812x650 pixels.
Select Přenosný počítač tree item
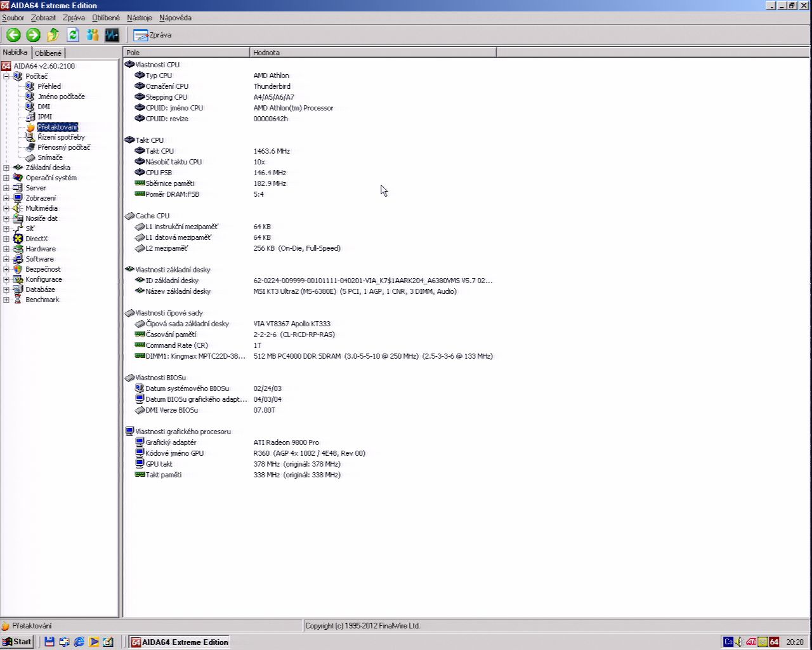[x=63, y=147]
